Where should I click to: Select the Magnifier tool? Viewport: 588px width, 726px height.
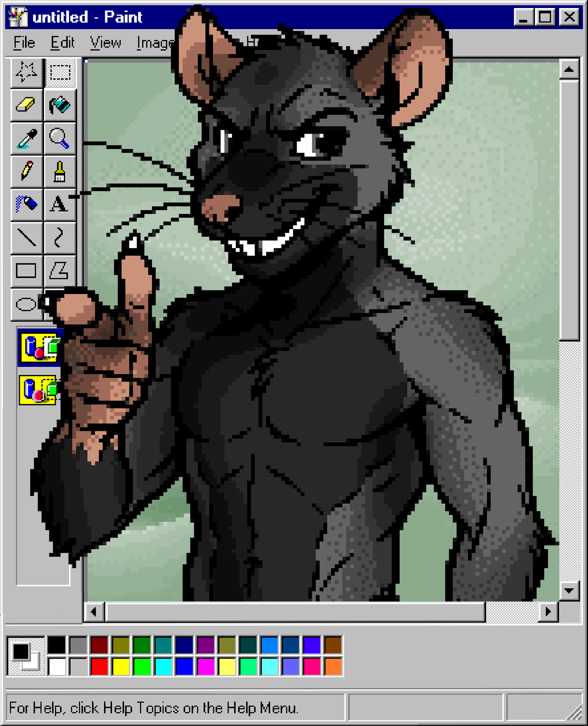coord(60,138)
